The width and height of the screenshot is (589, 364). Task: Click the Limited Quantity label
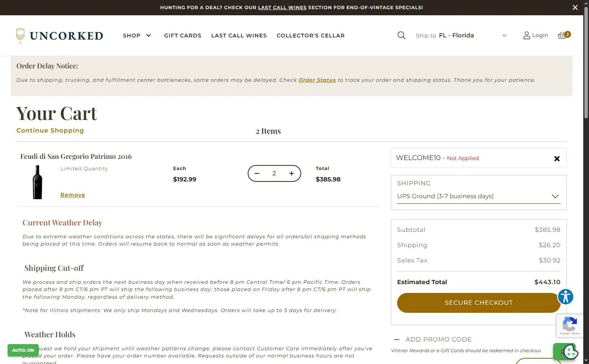coord(84,168)
